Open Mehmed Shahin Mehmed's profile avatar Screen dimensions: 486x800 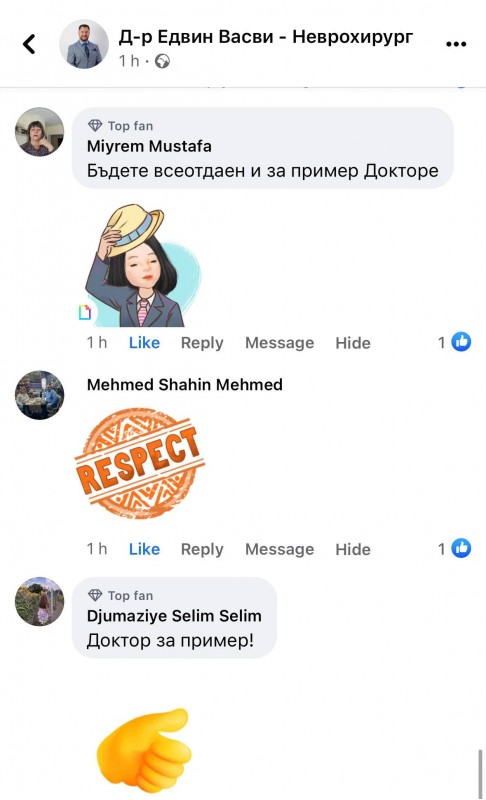(x=40, y=395)
